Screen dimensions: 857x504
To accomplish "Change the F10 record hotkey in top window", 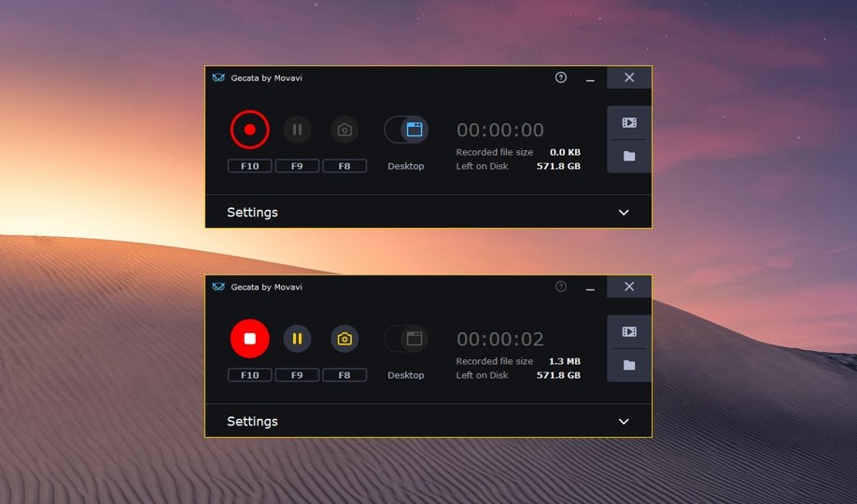I will coord(250,165).
